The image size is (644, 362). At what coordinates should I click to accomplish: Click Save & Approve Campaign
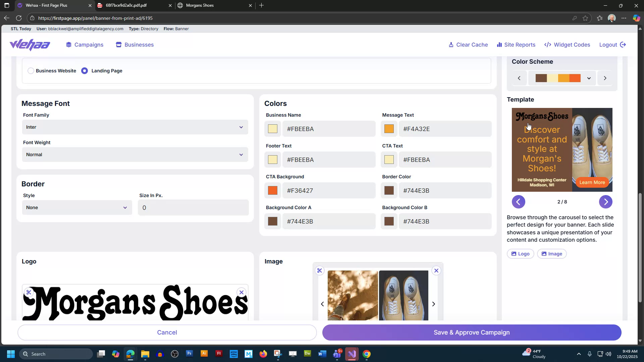tap(471, 332)
